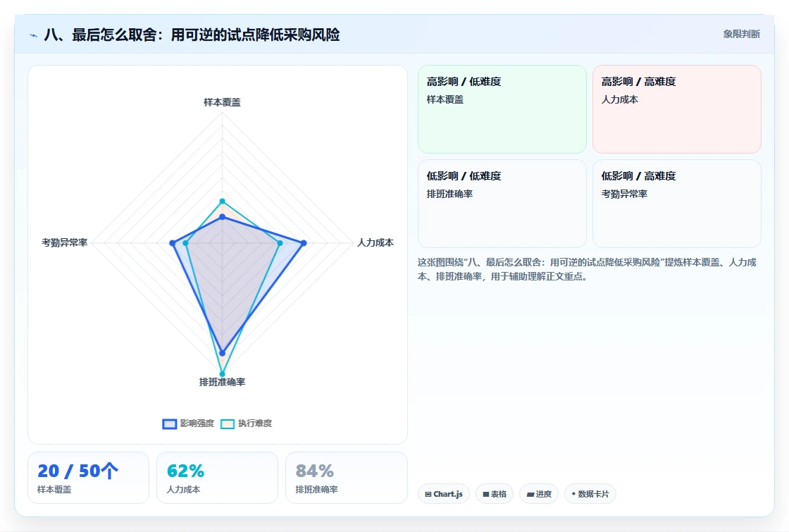Click the 执行难度 legend label

pos(254,423)
